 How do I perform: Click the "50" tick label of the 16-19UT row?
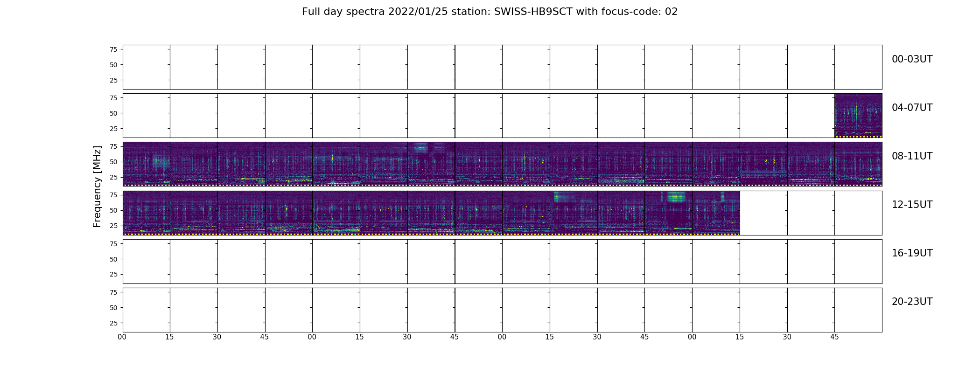point(113,259)
